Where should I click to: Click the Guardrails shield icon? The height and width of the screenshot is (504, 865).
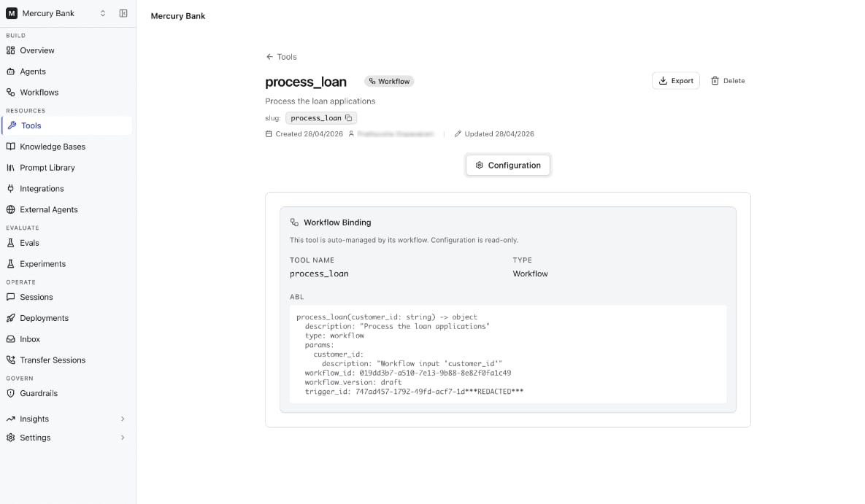10,393
